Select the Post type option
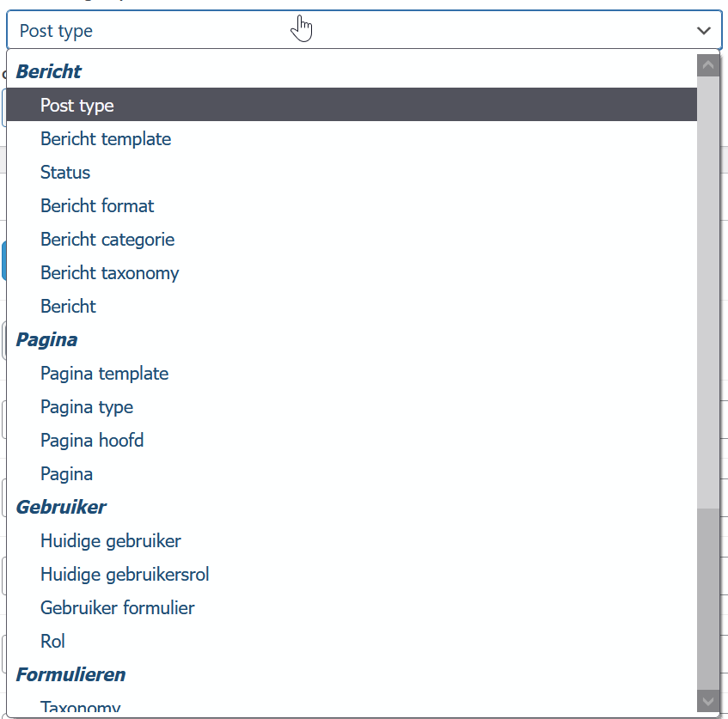The height and width of the screenshot is (719, 728). click(76, 104)
